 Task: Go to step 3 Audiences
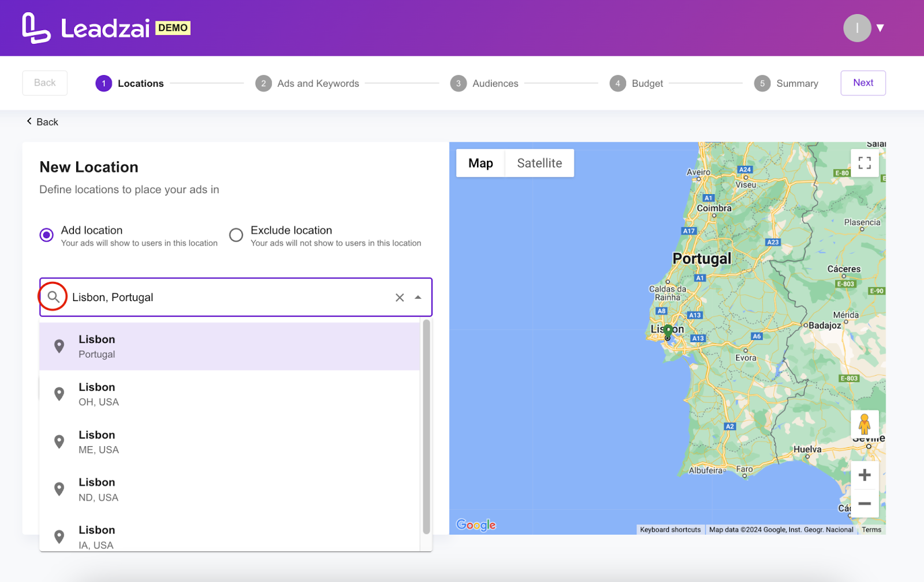pos(484,83)
